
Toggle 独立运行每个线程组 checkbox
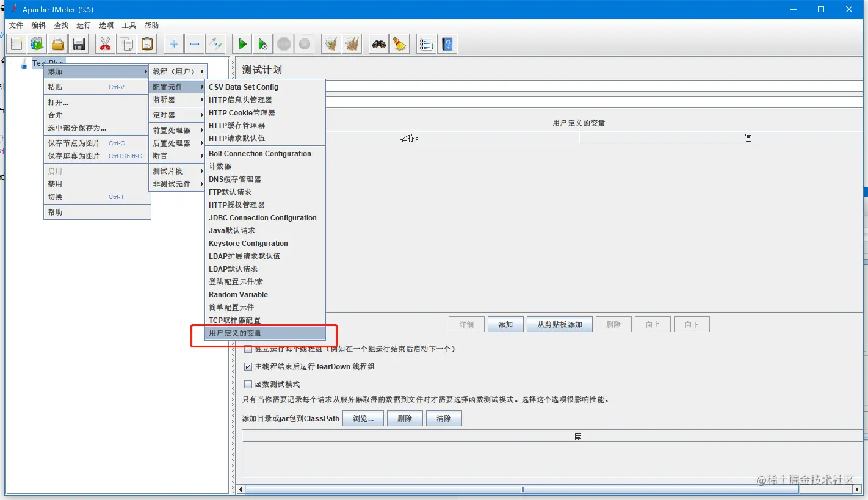(248, 349)
